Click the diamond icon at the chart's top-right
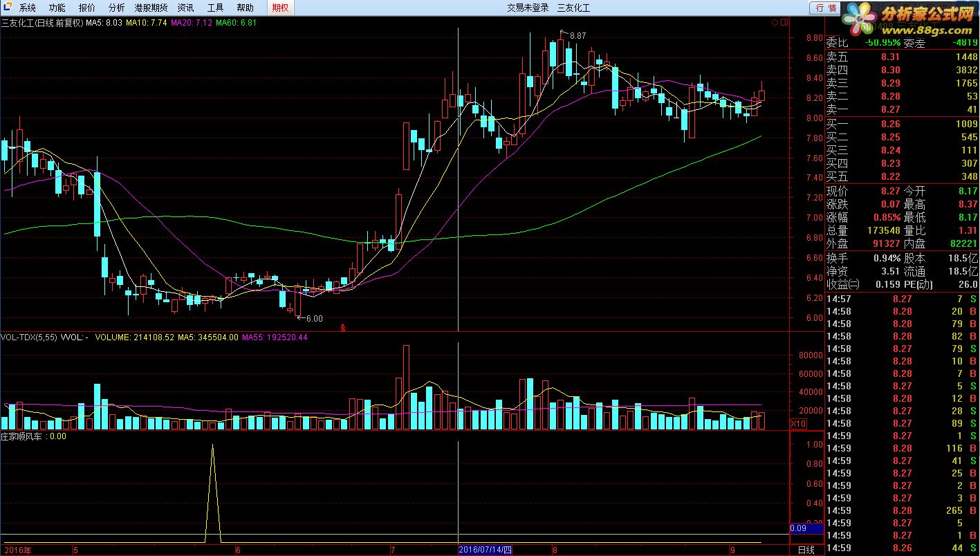 775,22
